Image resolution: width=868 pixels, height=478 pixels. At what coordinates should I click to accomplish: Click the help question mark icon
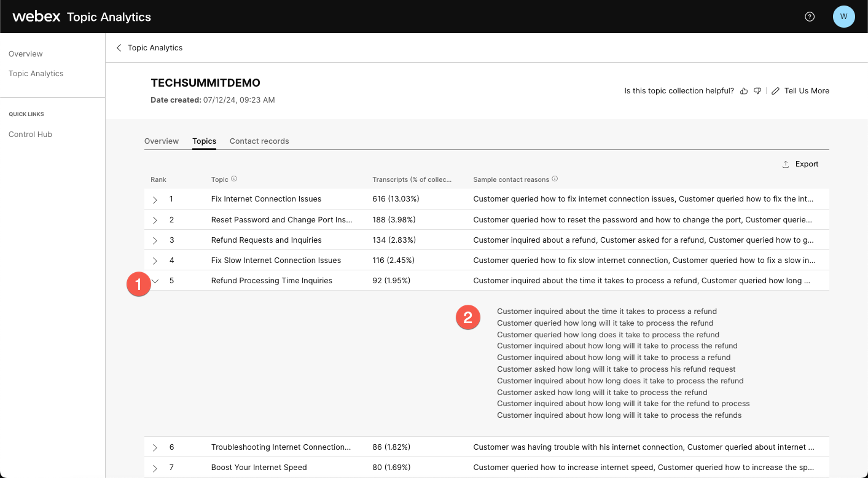point(810,17)
